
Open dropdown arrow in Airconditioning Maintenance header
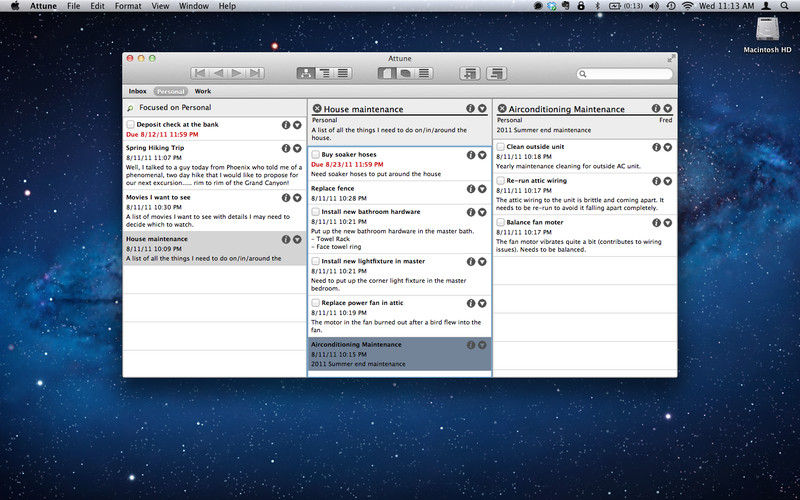667,108
